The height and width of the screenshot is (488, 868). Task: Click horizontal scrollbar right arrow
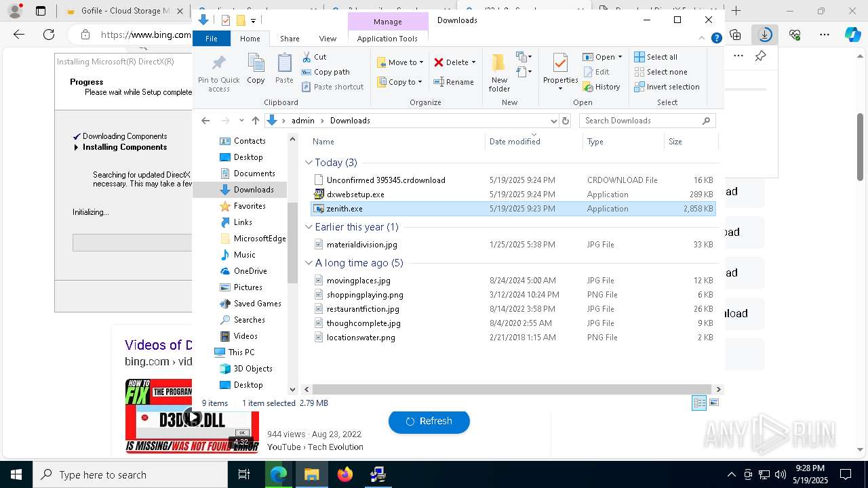pyautogui.click(x=719, y=389)
